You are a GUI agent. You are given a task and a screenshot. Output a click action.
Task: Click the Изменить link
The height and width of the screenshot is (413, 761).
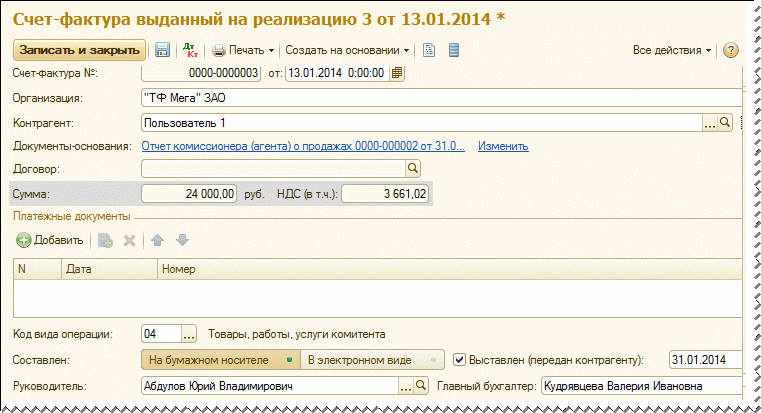coord(503,146)
